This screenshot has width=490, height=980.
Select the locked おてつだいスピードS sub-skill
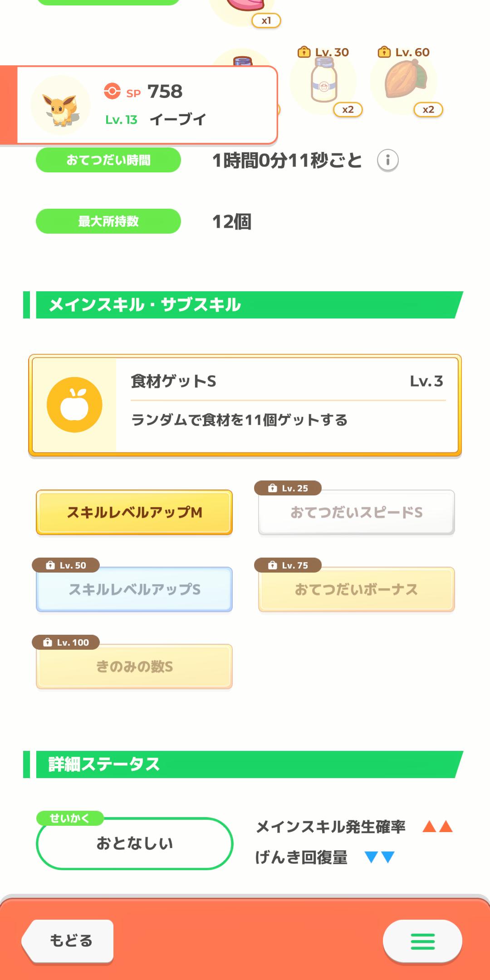pos(357,512)
